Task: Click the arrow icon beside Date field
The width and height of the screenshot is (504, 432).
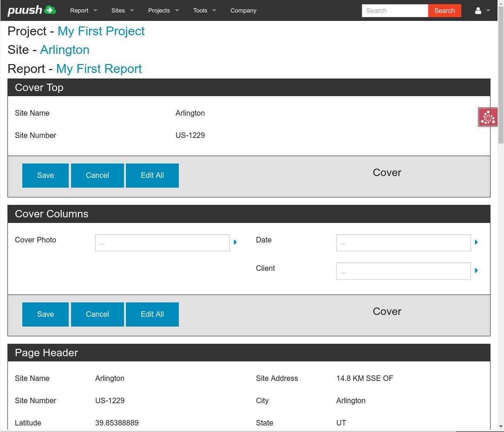Action: click(x=477, y=242)
